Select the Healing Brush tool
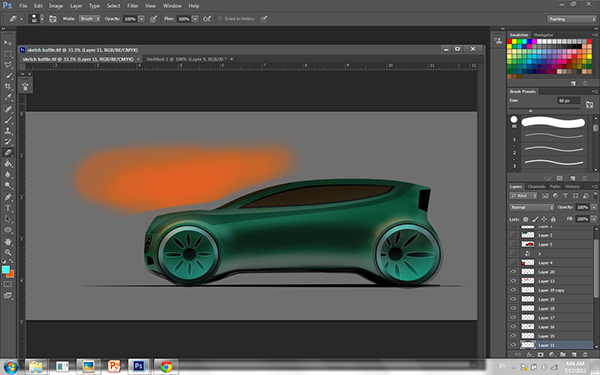 pos(8,109)
